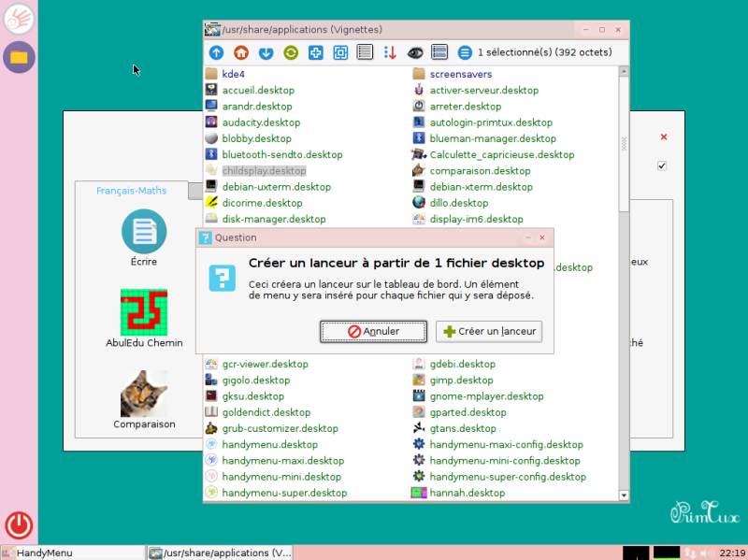Click the list view toolbar icon

point(365,52)
